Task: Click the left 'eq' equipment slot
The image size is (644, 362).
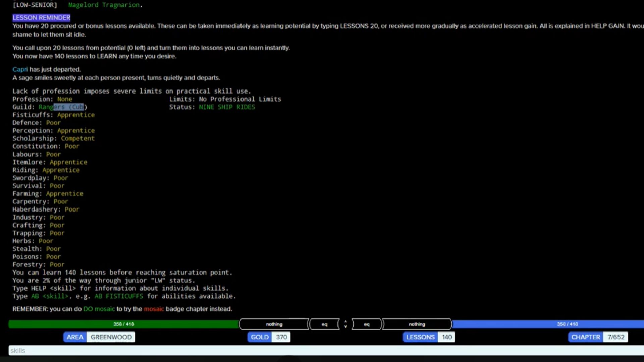Action: [324, 324]
